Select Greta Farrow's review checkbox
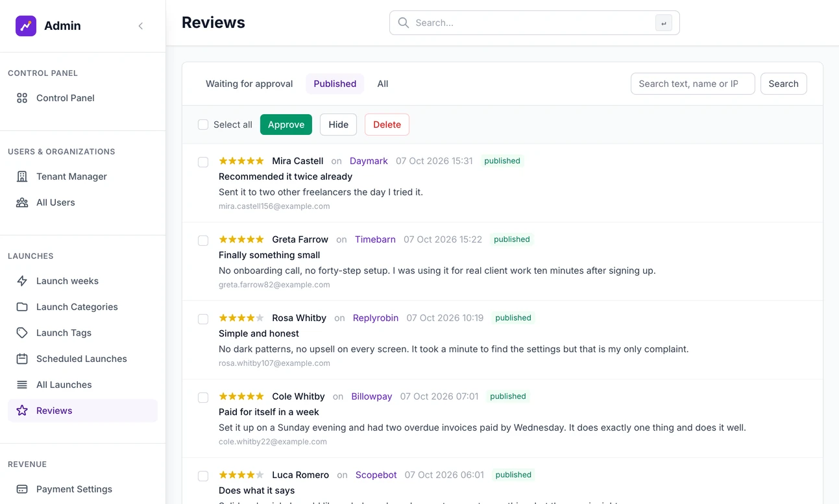This screenshot has height=504, width=839. coord(203,241)
